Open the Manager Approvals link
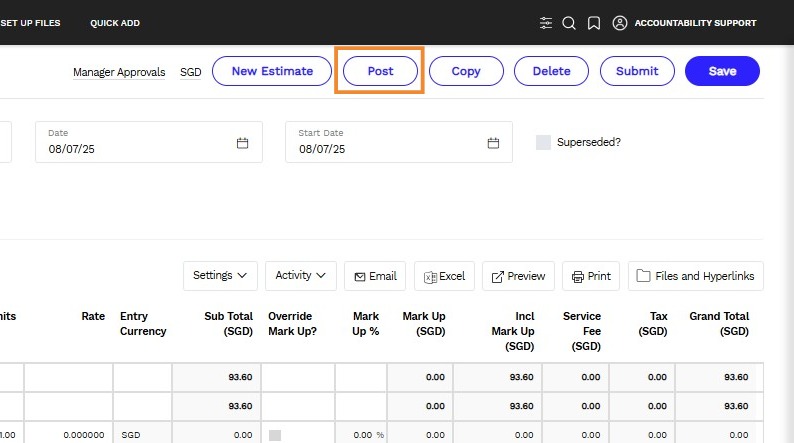This screenshot has height=443, width=794. (119, 72)
